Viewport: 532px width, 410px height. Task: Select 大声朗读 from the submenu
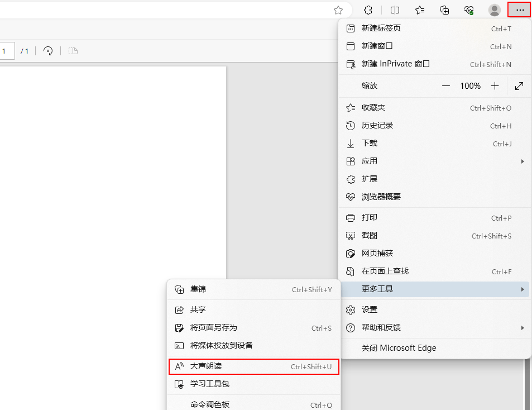click(253, 366)
